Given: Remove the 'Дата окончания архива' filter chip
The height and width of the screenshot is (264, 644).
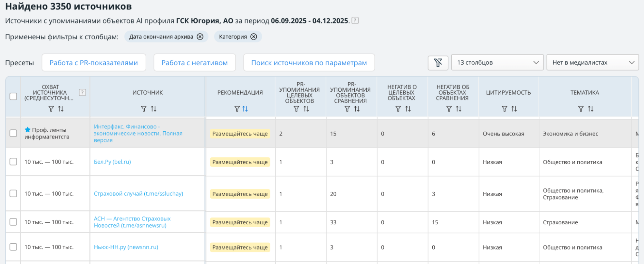Looking at the screenshot, I should pos(200,37).
